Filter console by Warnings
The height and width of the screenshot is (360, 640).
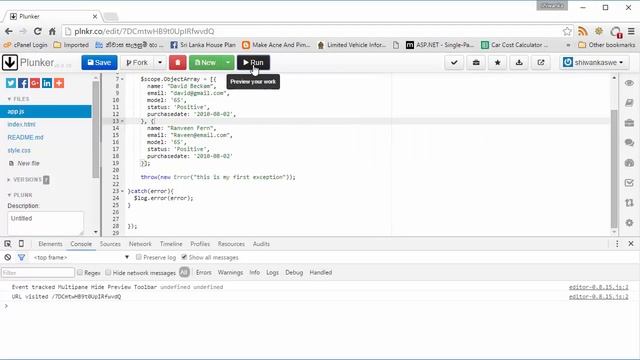pyautogui.click(x=230, y=272)
